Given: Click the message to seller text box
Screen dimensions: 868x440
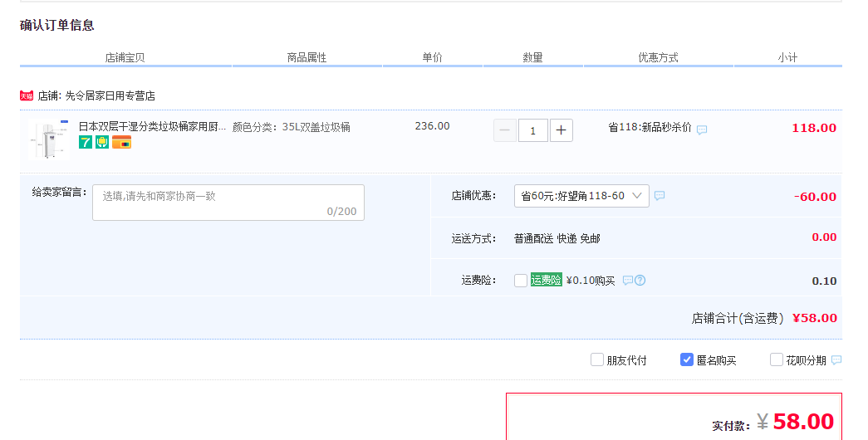Looking at the screenshot, I should [228, 203].
